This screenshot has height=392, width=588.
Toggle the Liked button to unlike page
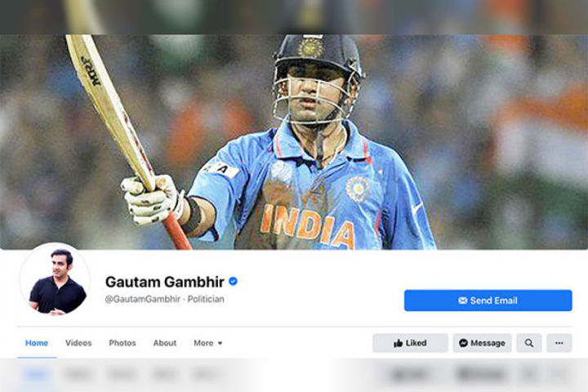click(x=410, y=343)
